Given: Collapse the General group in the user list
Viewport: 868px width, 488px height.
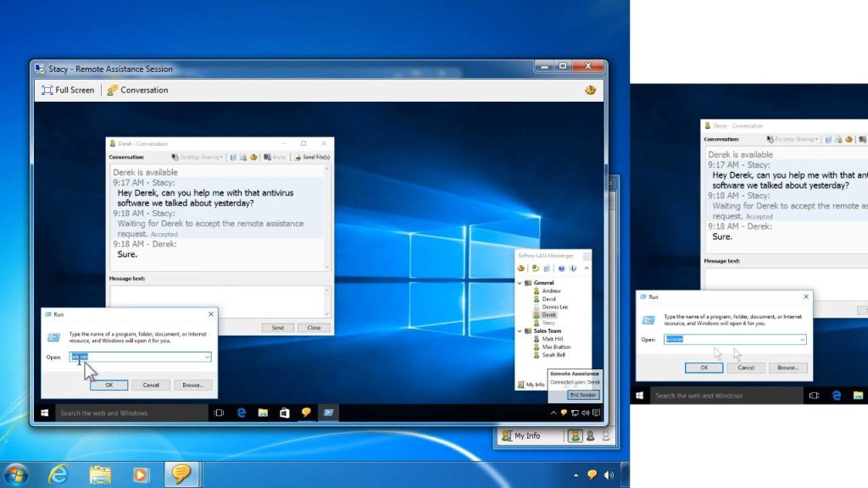Looking at the screenshot, I should [520, 283].
